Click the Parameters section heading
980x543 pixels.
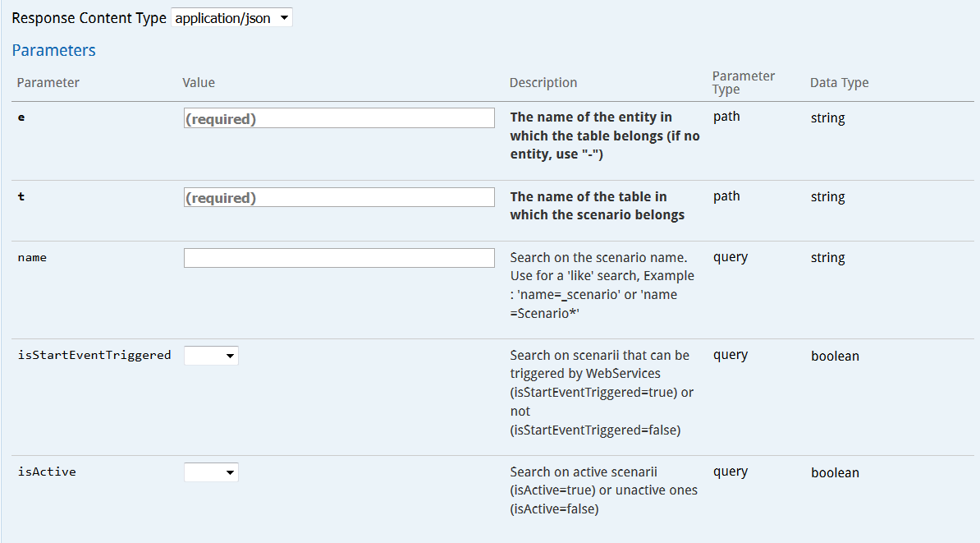53,50
